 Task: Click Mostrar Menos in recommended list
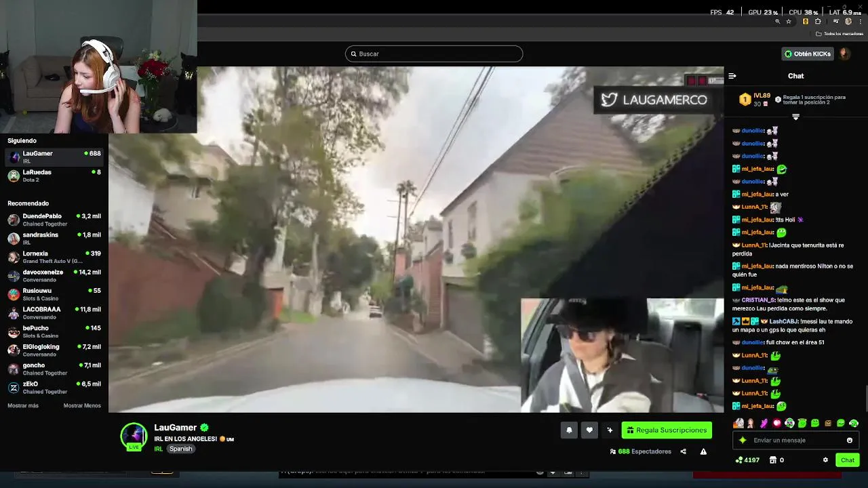coord(82,405)
